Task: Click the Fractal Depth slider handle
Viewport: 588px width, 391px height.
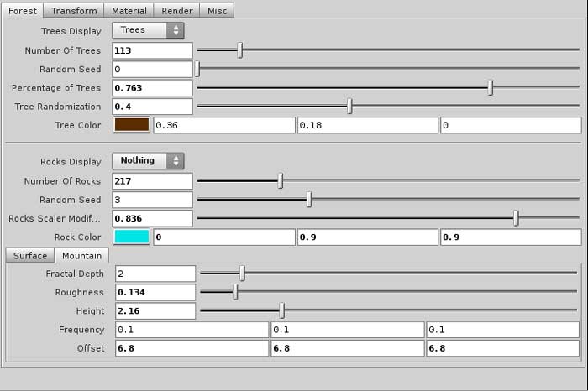Action: [x=242, y=274]
